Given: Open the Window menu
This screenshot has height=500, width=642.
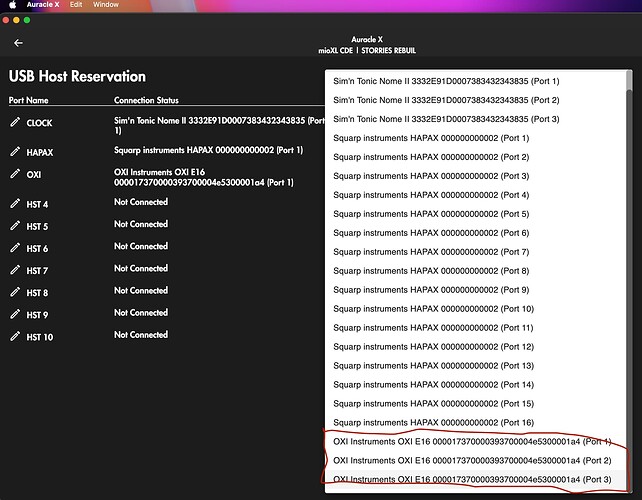Looking at the screenshot, I should [106, 5].
